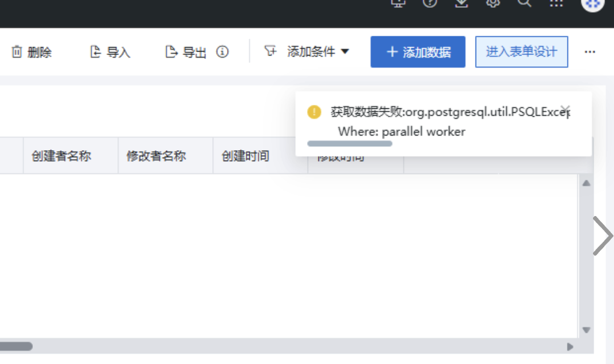Image resolution: width=614 pixels, height=364 pixels.
Task: Click the user avatar in the top bar
Action: 592,5
